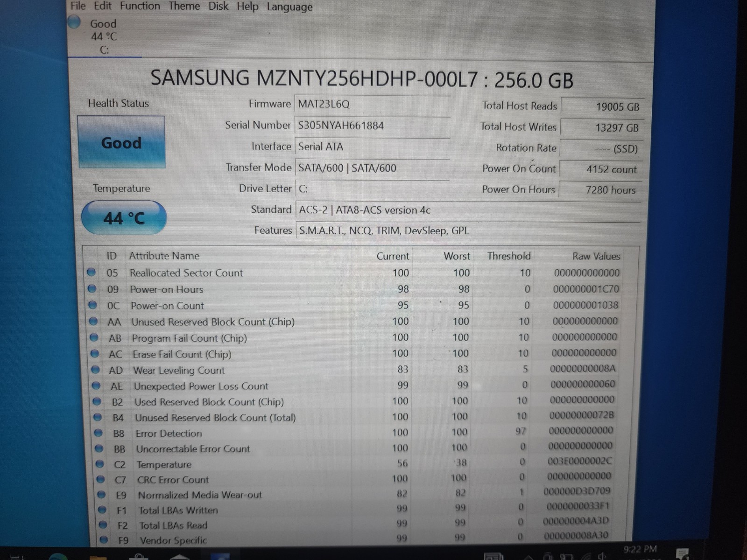Click the Temperature attribute status dot

coord(99,464)
